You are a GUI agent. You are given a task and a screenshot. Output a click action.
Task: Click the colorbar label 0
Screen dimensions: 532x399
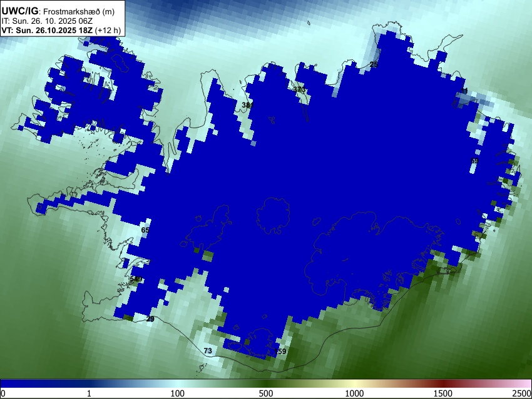[3, 393]
